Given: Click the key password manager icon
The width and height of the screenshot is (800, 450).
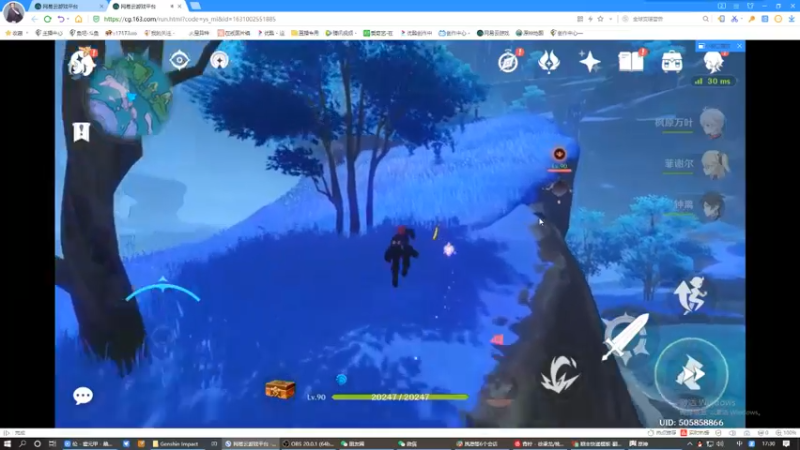Looking at the screenshot, I should (x=752, y=19).
